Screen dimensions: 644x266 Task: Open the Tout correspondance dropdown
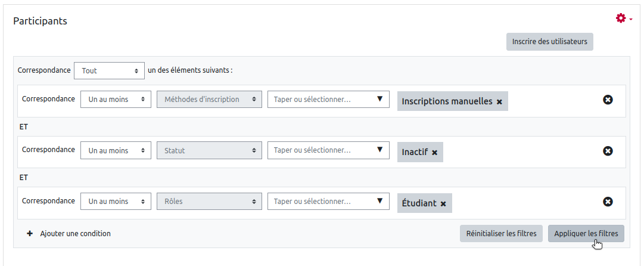click(109, 70)
